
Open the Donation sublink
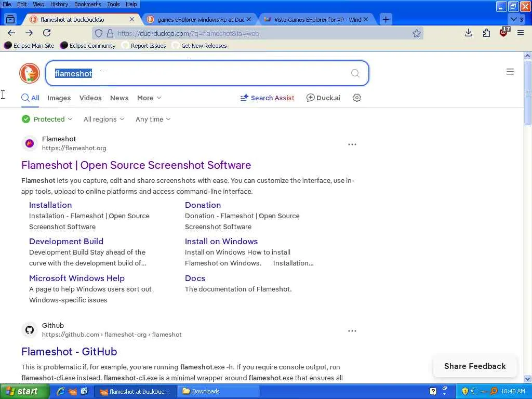click(x=203, y=205)
